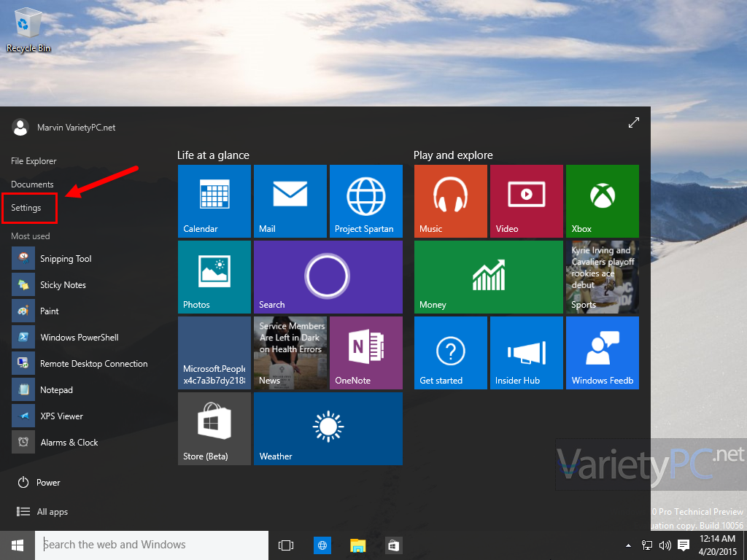Click the Power button
The image size is (747, 560).
tap(39, 483)
